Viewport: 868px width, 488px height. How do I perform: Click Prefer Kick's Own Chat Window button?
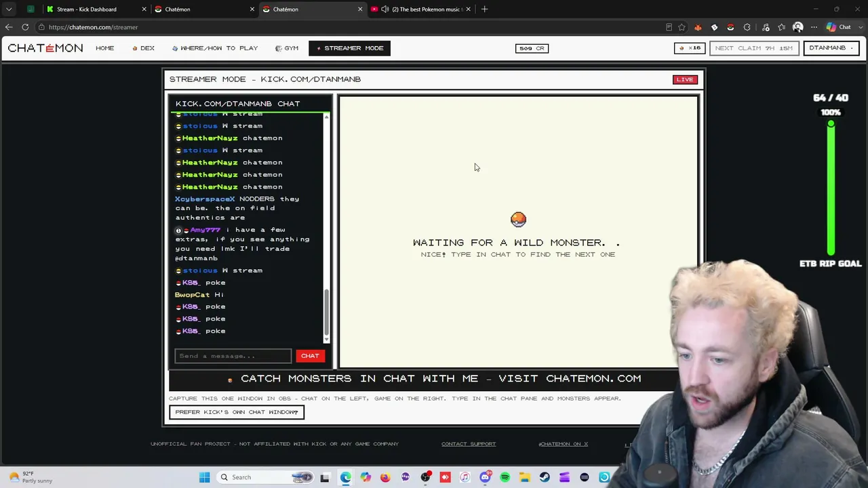[x=237, y=412]
